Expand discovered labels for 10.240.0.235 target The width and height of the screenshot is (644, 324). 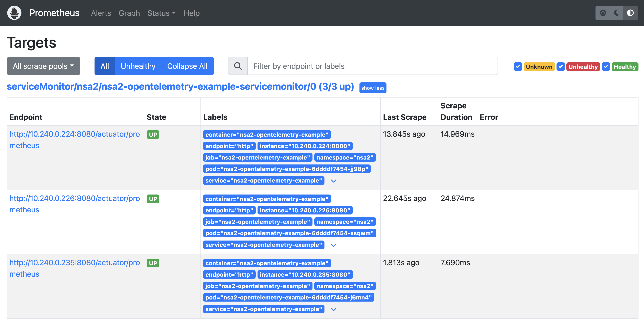point(333,309)
